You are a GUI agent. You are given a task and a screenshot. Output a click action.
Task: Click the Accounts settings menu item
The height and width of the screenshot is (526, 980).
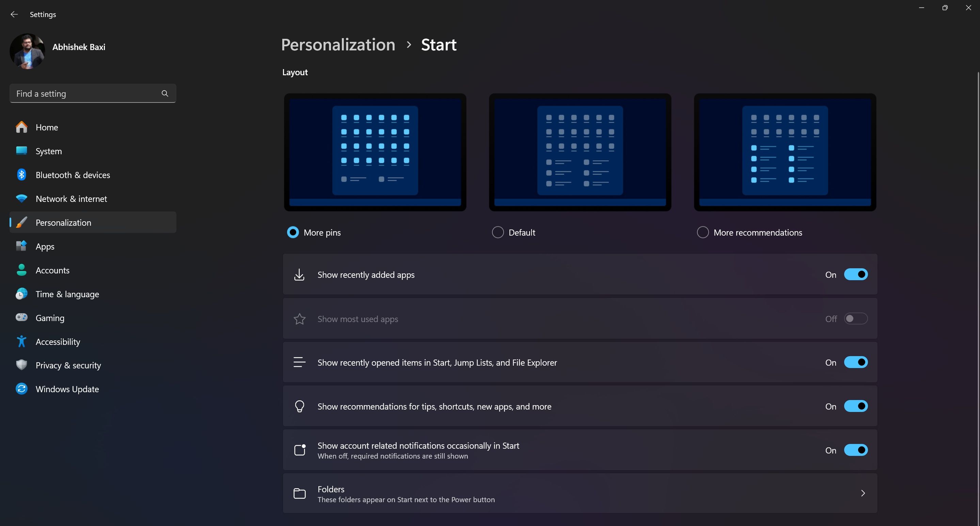pyautogui.click(x=52, y=270)
